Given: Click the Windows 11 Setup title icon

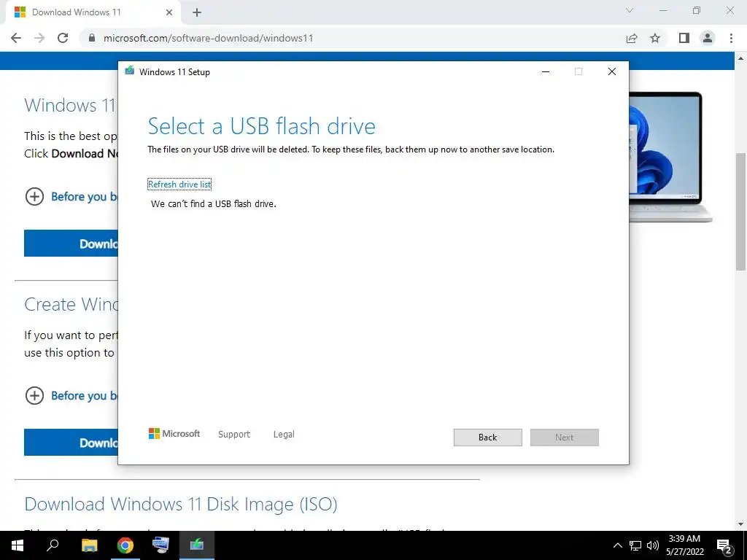Looking at the screenshot, I should pos(130,71).
